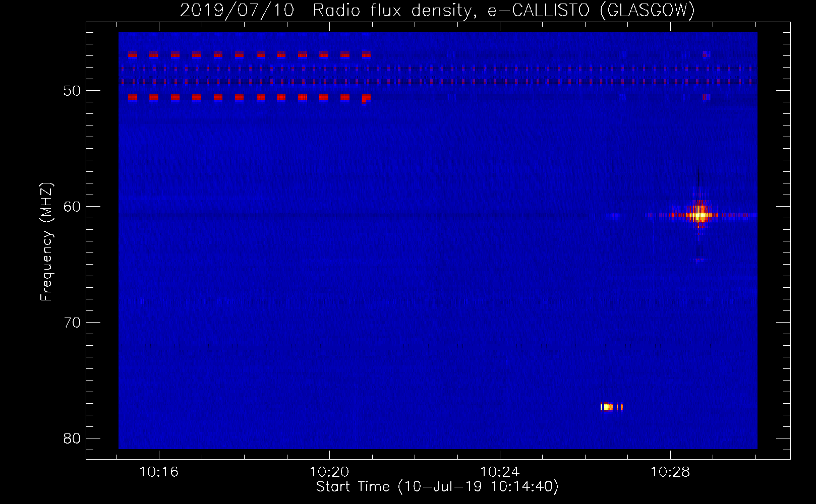
Task: Click the 10:24 time axis label
Action: coord(500,472)
